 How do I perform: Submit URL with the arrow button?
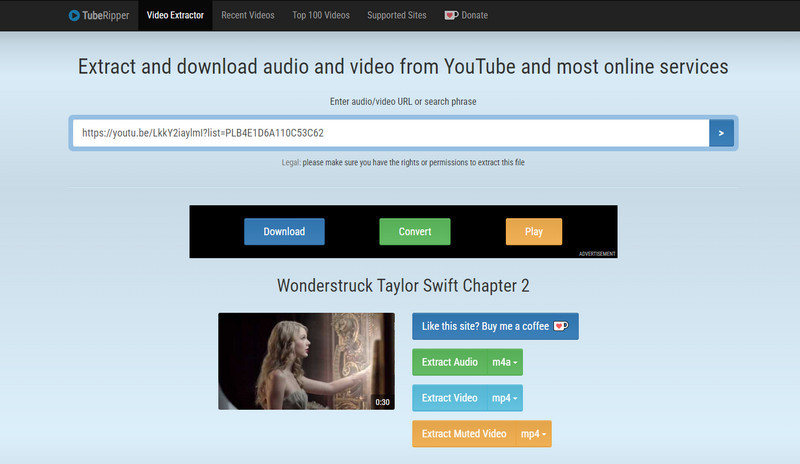tap(721, 133)
